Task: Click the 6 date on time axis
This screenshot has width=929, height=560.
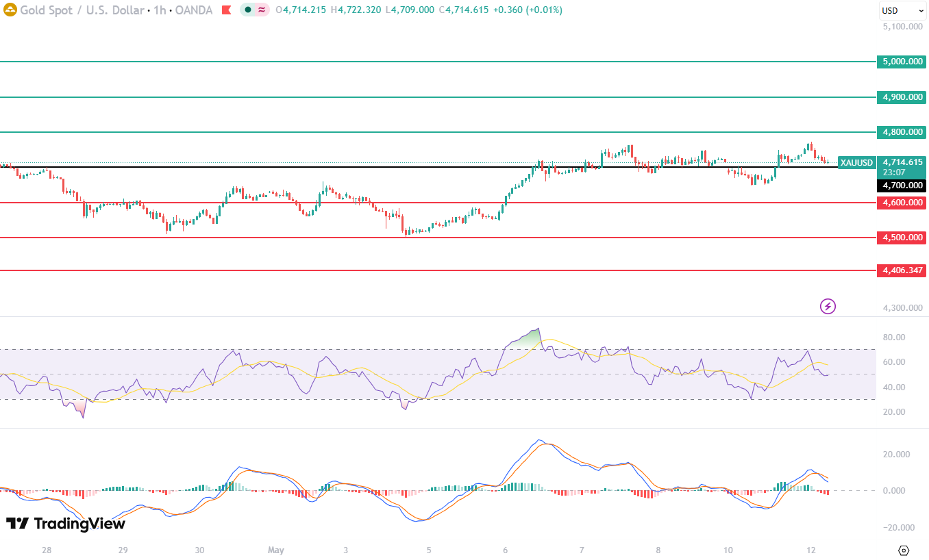Action: 505,550
